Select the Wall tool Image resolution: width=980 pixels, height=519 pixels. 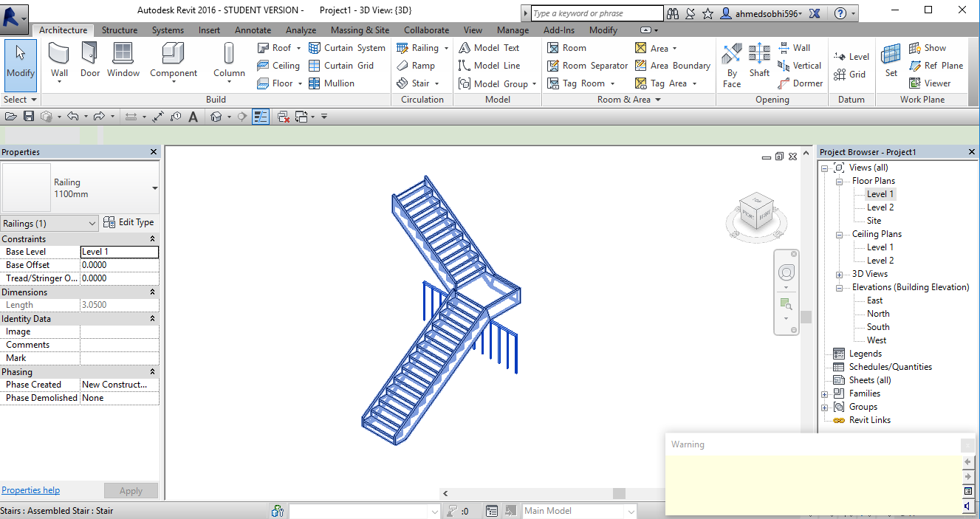point(58,62)
